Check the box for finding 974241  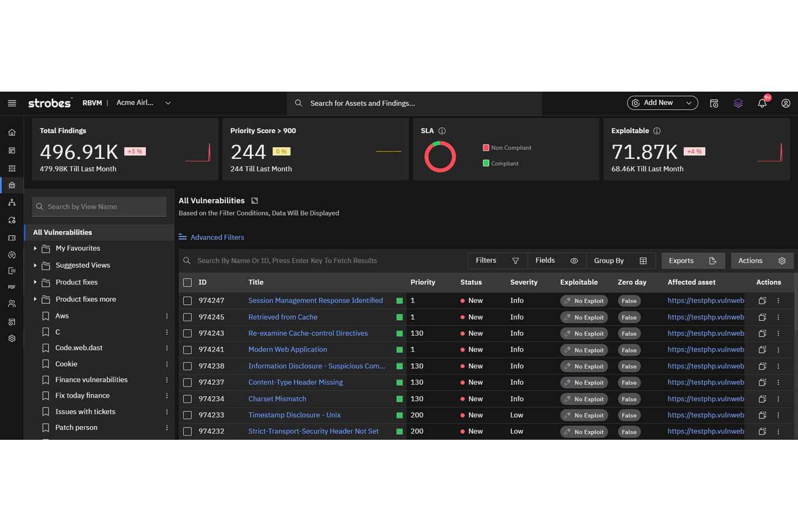coord(188,350)
